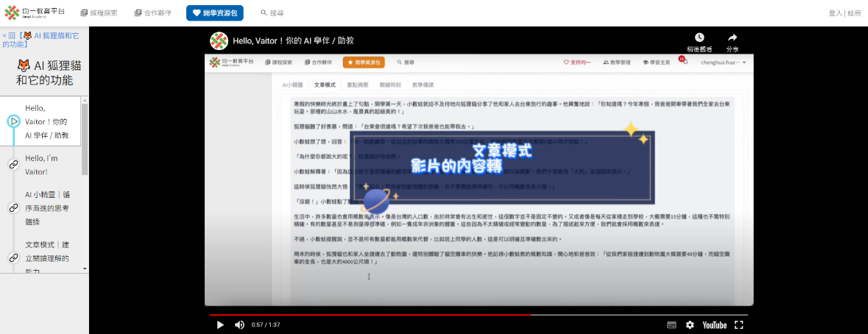Open AI 小精靈|循序漸進的思考體操 lesson

pyautogui.click(x=47, y=208)
